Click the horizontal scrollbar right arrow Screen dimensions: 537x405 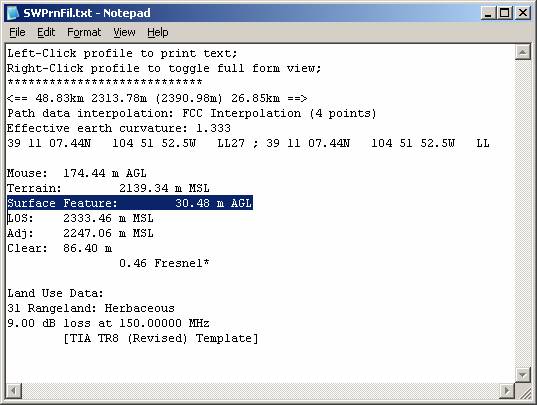(507, 390)
